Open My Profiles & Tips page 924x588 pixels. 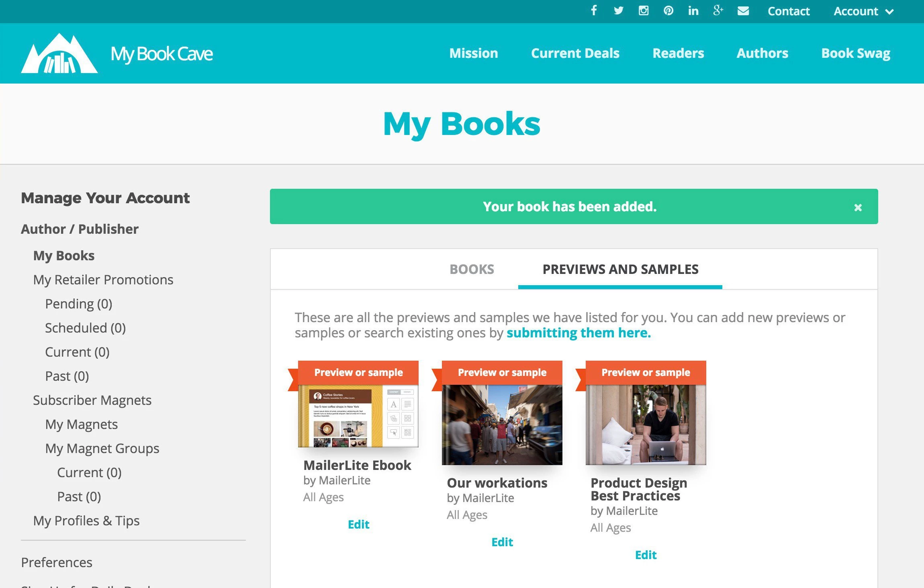(86, 521)
